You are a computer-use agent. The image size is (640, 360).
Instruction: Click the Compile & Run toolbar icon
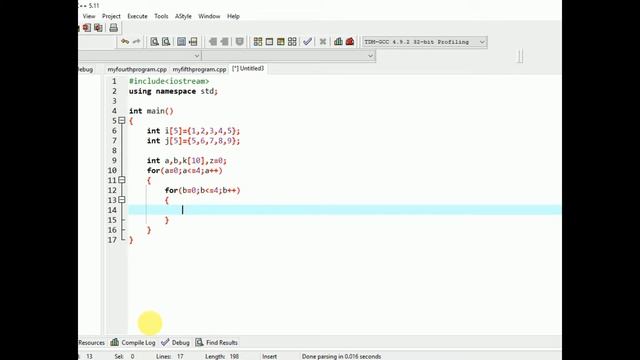click(x=280, y=42)
